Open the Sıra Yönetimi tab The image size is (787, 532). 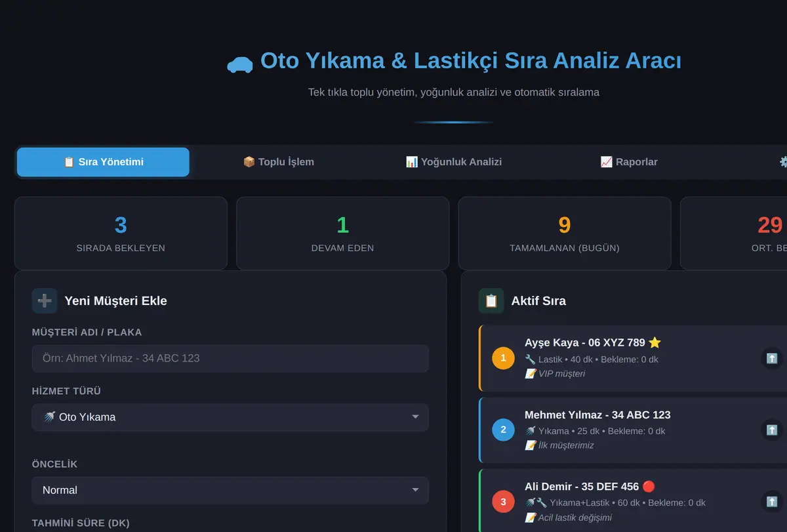click(x=103, y=162)
